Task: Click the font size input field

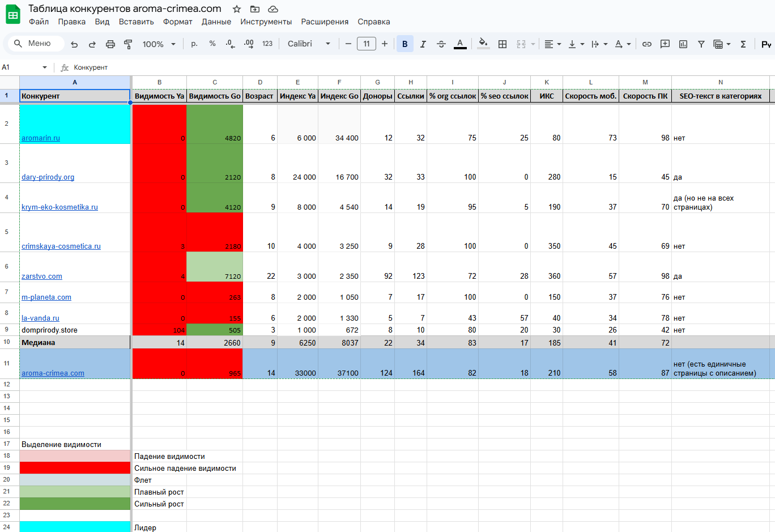Action: (x=367, y=44)
